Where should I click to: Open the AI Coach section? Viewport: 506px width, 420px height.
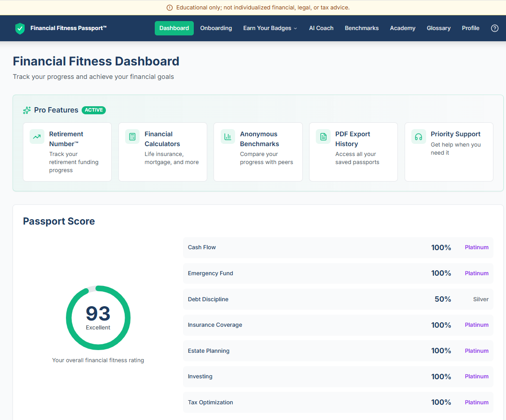tap(321, 28)
